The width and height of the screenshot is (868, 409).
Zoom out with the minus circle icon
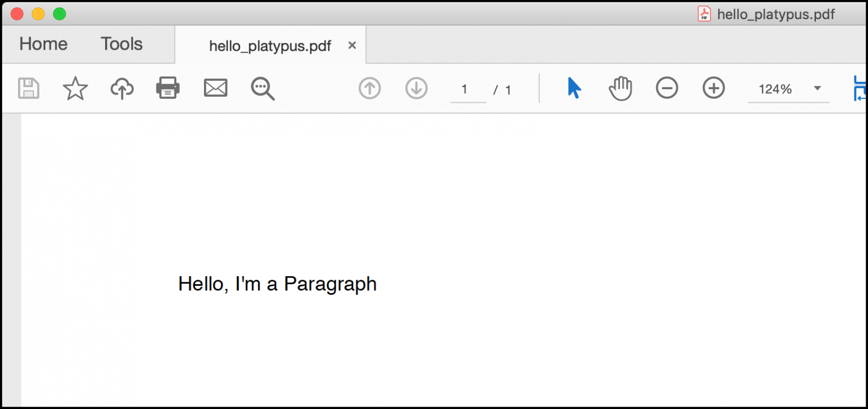pos(667,88)
